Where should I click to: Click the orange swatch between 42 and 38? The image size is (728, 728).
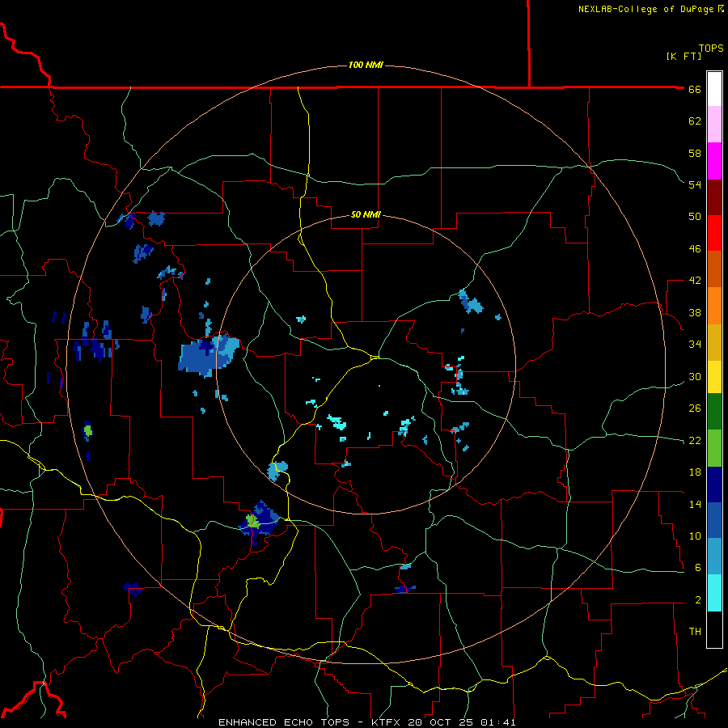point(714,306)
